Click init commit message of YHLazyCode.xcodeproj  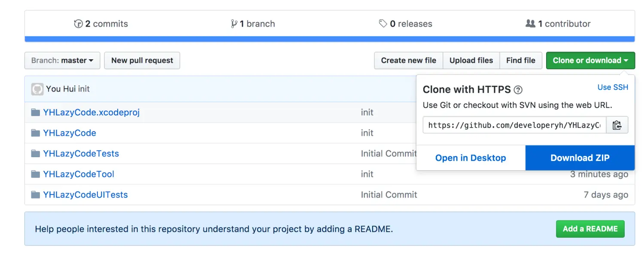click(x=367, y=113)
